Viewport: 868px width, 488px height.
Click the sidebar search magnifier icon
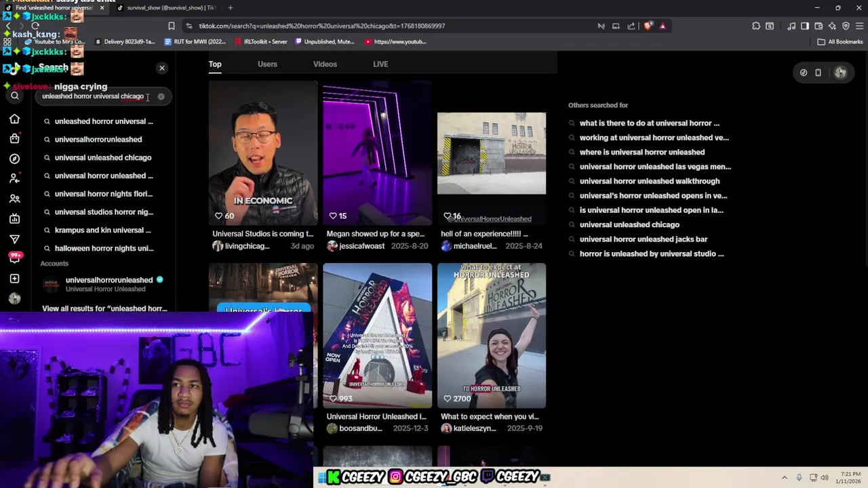15,96
